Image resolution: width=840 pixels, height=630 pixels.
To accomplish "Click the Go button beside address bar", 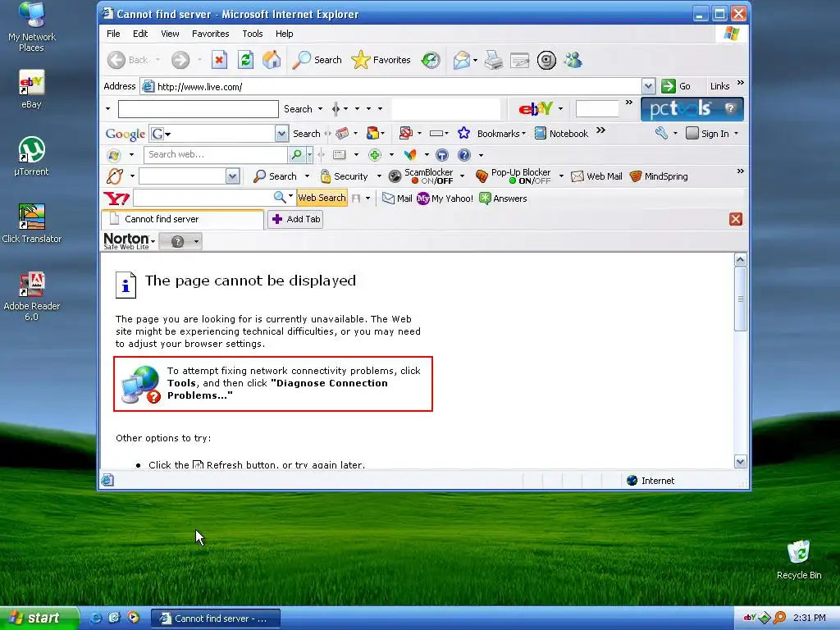I will pyautogui.click(x=676, y=86).
